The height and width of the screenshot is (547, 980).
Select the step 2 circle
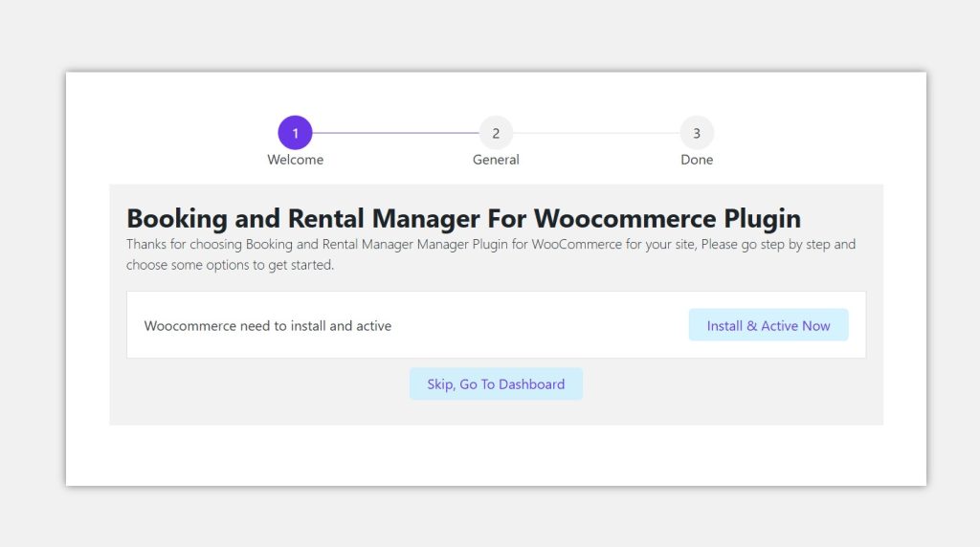click(x=496, y=133)
